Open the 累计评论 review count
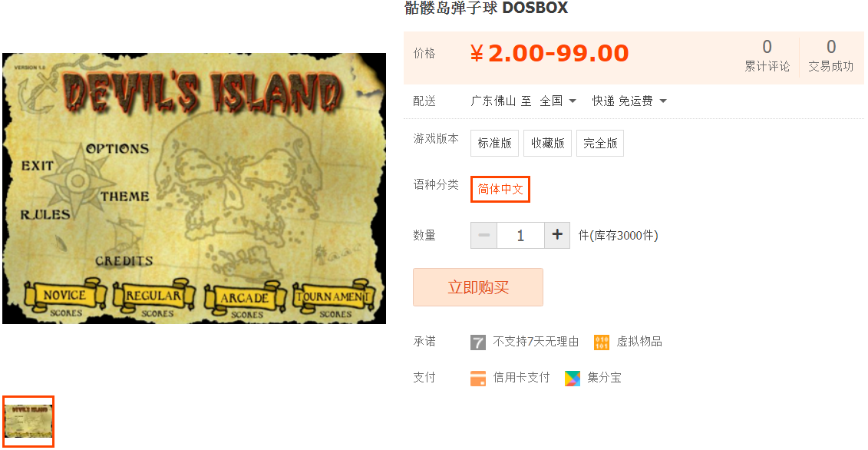The height and width of the screenshot is (450, 868). pos(767,55)
